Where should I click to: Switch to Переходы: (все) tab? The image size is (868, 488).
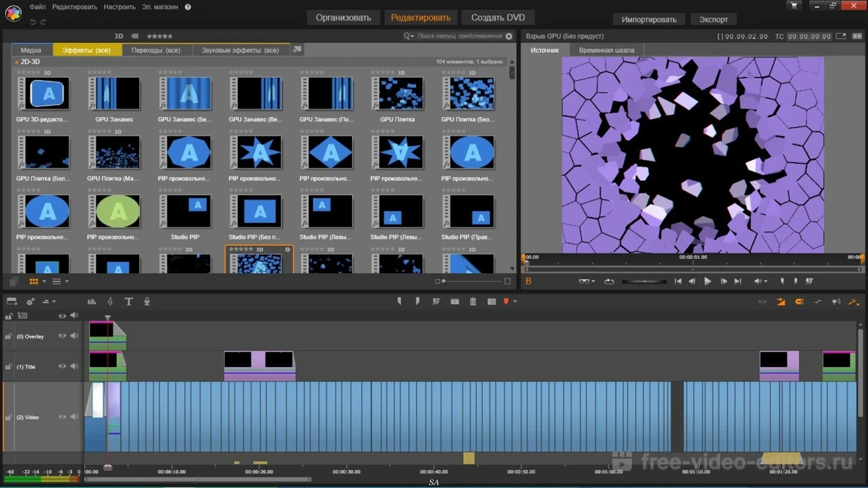(x=156, y=50)
